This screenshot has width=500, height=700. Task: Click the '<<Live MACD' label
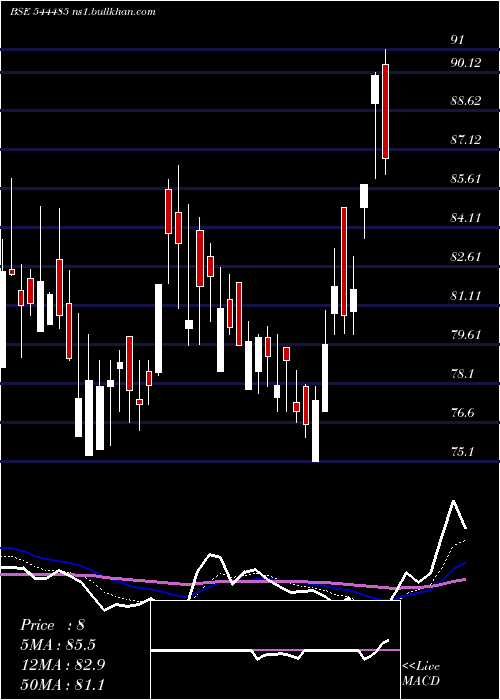pyautogui.click(x=421, y=673)
